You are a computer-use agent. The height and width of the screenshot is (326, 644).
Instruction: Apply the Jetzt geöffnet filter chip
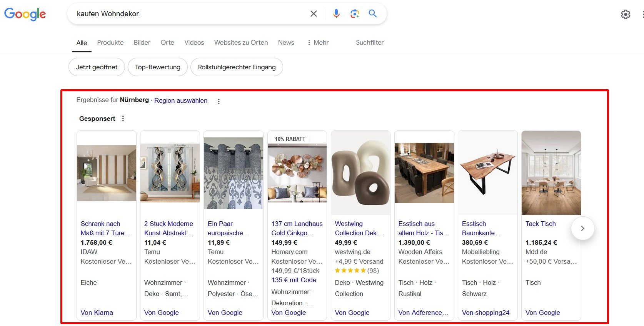(x=97, y=67)
